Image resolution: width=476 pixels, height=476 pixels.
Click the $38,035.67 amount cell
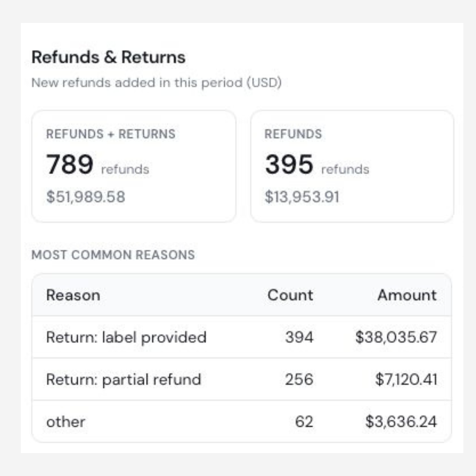pos(396,337)
